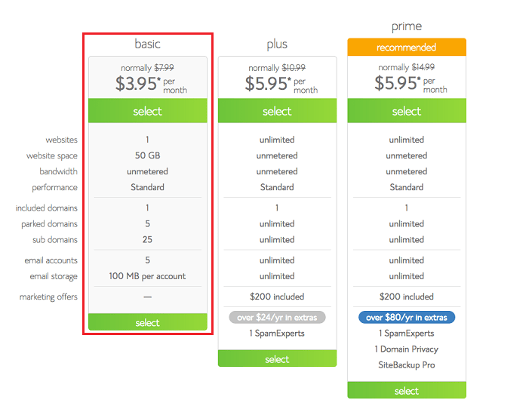Click '1 SpamExperts' under plus plan
Viewport: 532px width, 406px height.
coord(277,334)
